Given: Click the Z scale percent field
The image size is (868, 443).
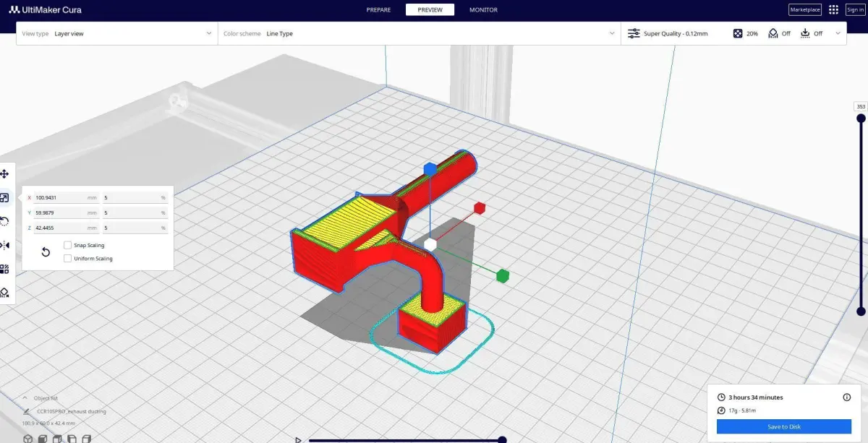Looking at the screenshot, I should [135, 228].
